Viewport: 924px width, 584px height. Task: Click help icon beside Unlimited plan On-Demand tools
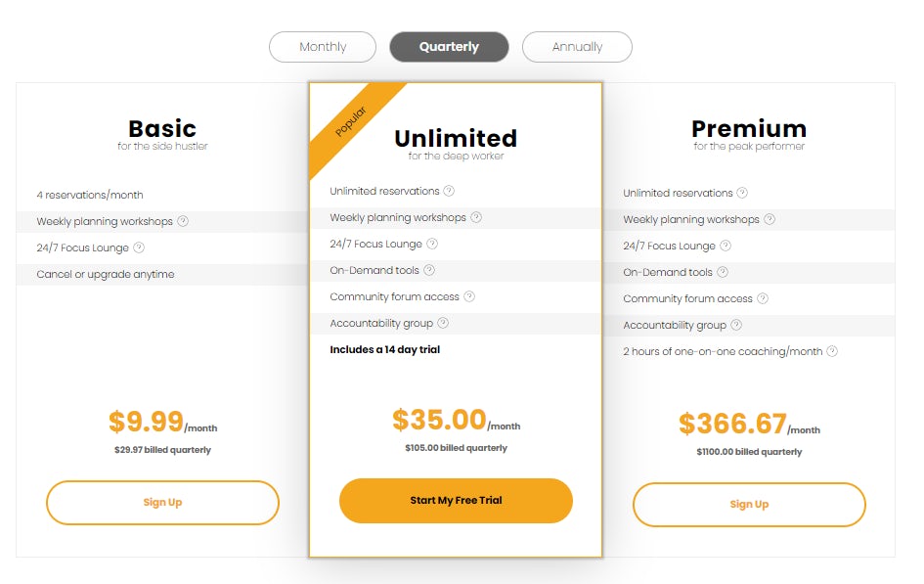click(x=429, y=270)
